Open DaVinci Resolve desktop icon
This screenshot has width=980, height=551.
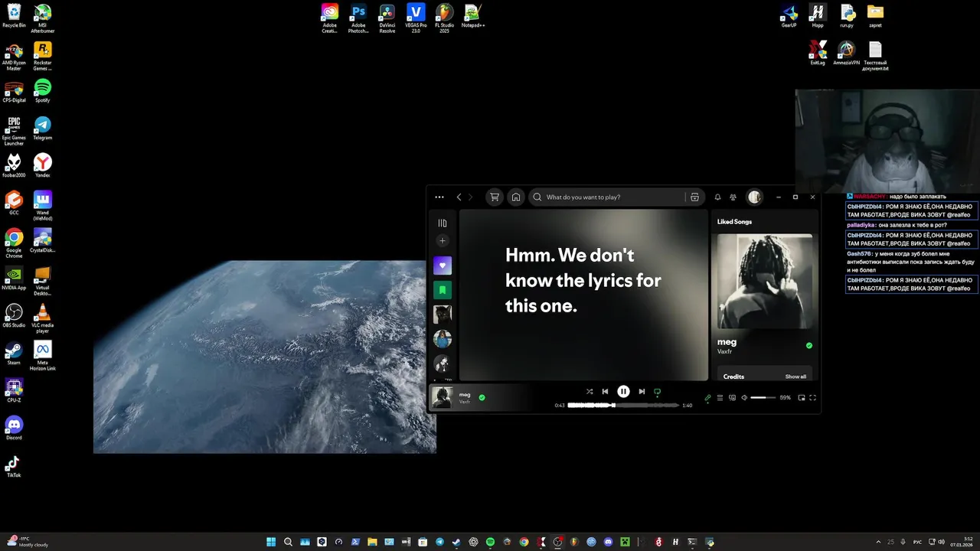pos(387,17)
